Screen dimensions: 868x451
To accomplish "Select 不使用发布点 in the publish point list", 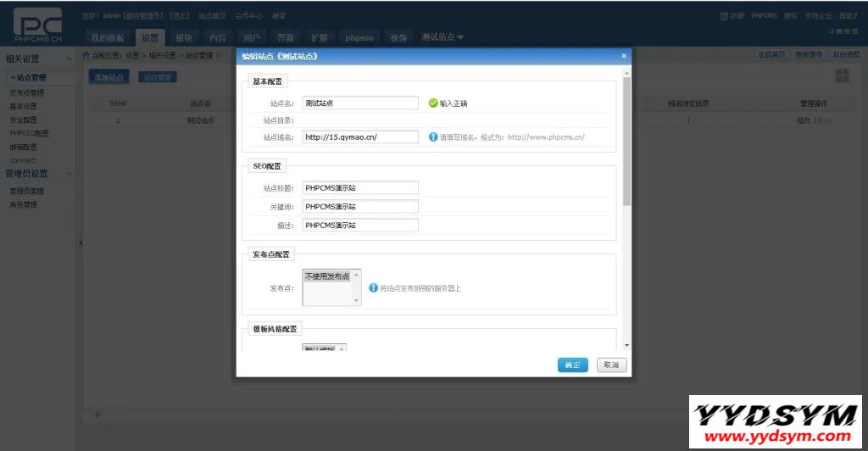I will click(x=327, y=276).
